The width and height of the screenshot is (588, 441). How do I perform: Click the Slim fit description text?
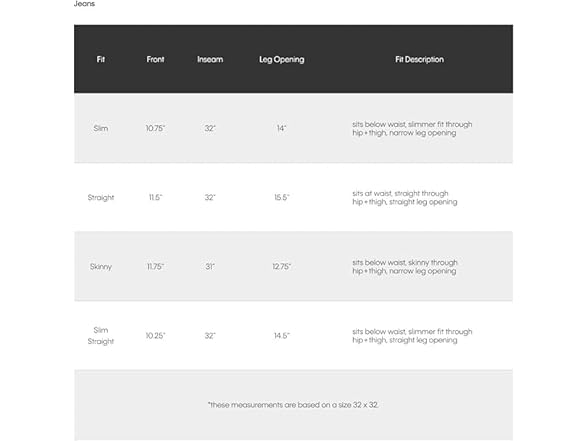[x=412, y=129]
